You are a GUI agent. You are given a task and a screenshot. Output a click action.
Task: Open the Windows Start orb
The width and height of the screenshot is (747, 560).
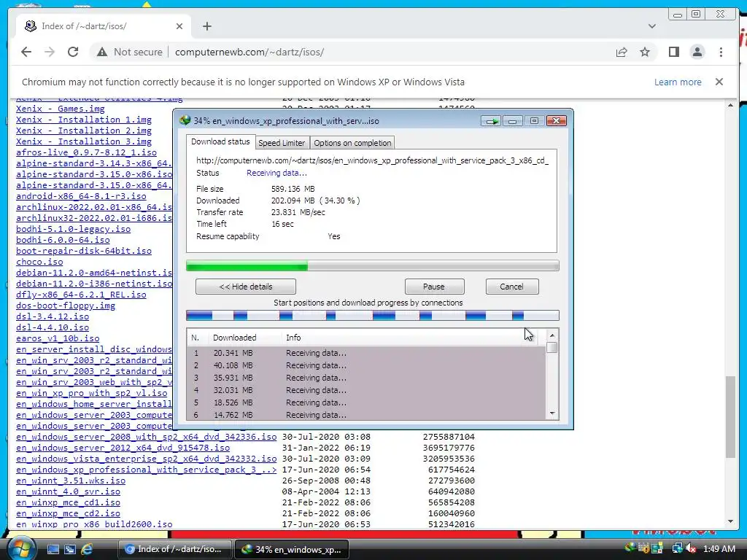click(x=21, y=548)
